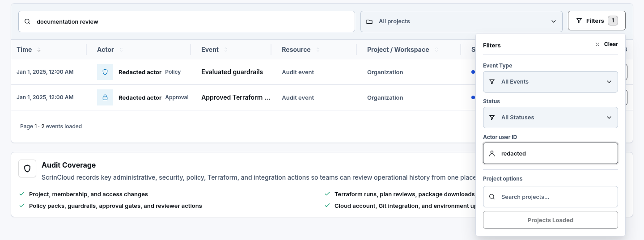Click the filter count badge showing 1

click(x=613, y=21)
